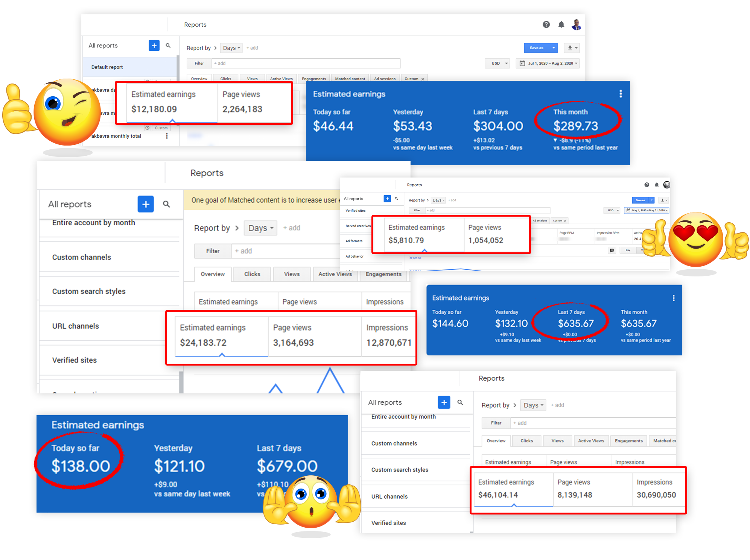Close the Custom tab below Jul 2020 date range
The width and height of the screenshot is (750, 560).
(x=423, y=79)
